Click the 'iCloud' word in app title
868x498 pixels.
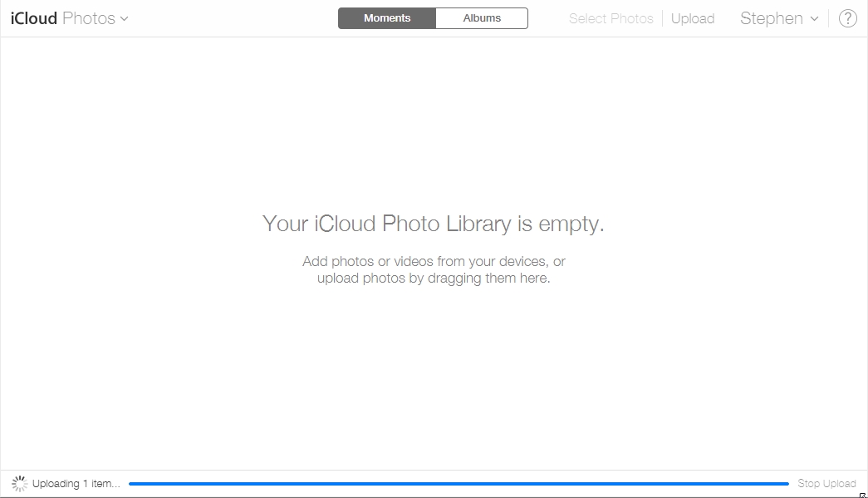click(34, 18)
